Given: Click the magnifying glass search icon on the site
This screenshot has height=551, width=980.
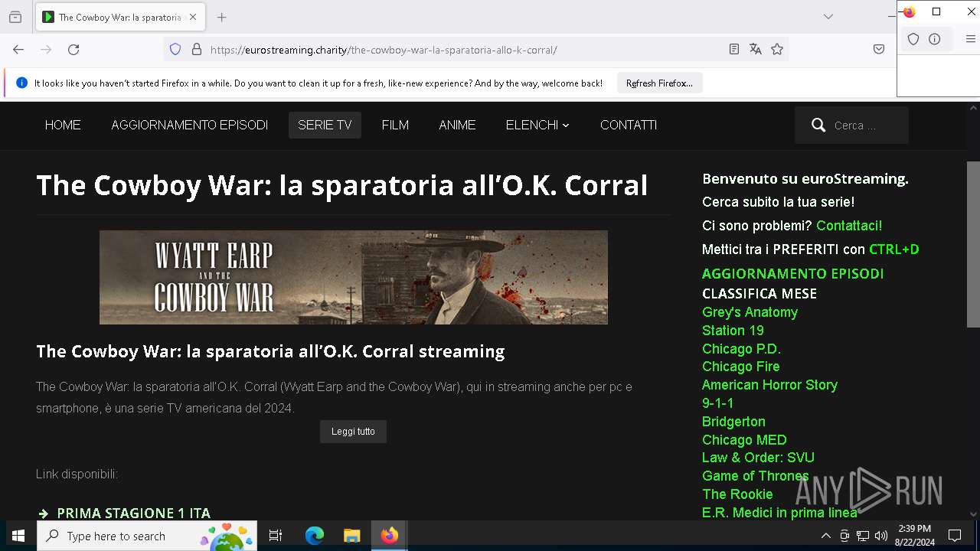Looking at the screenshot, I should (818, 126).
